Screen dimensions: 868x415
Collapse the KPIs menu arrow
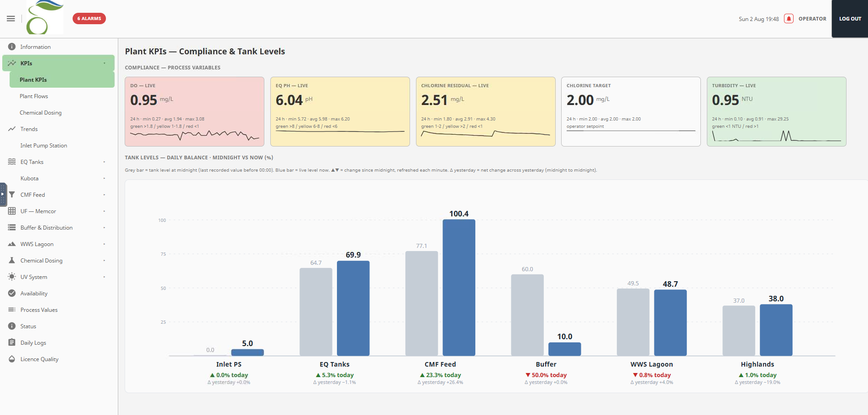[x=104, y=63]
